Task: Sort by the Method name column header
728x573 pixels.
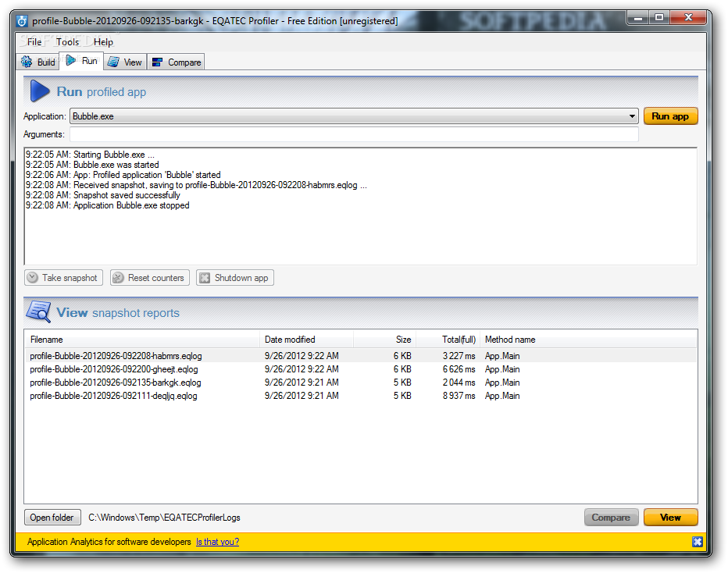Action: click(588, 340)
